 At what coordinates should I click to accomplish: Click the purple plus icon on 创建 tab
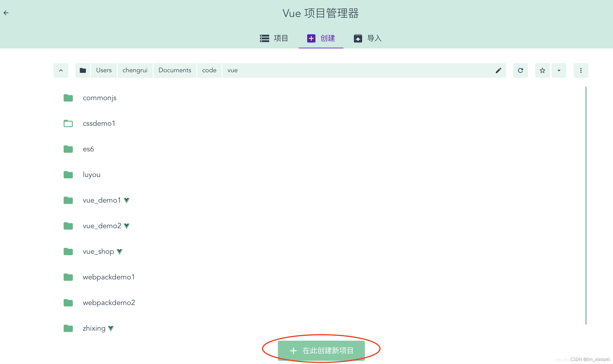(311, 38)
